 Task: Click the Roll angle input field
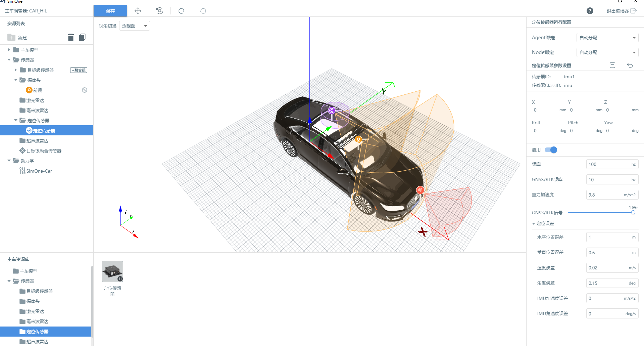coord(549,131)
